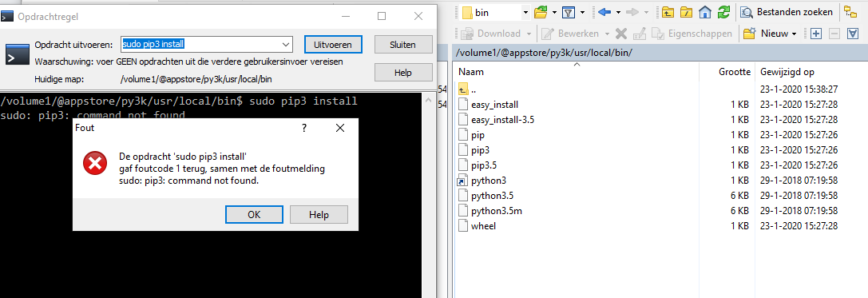Click the Bewerken edit icon

point(548,34)
